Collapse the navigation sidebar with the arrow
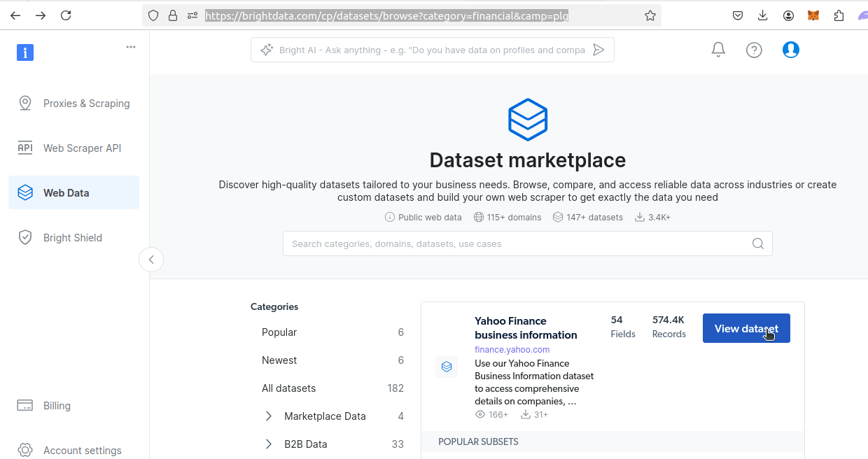 tap(151, 259)
